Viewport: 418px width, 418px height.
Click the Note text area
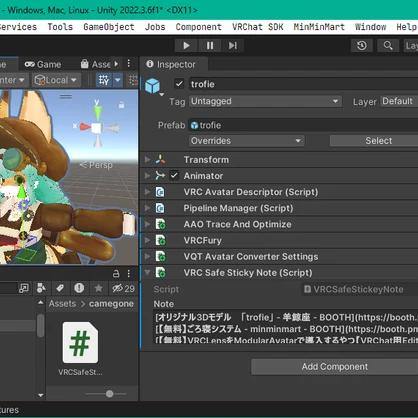pos(286,328)
